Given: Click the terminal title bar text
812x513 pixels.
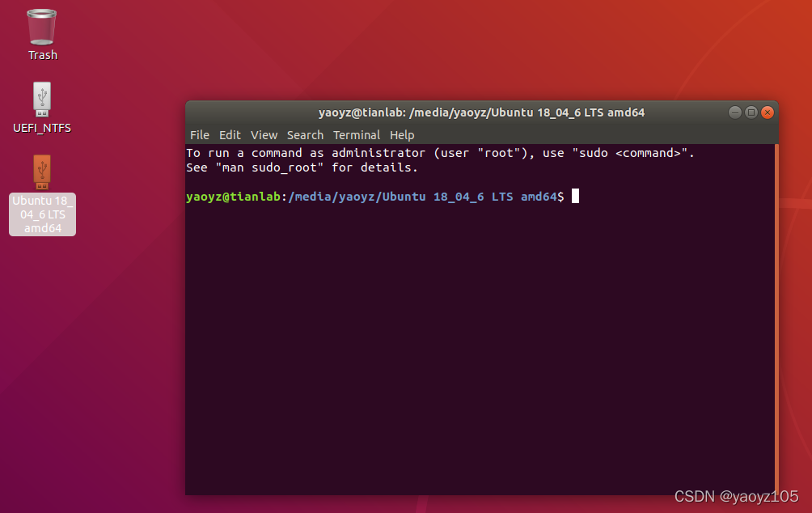Looking at the screenshot, I should pyautogui.click(x=481, y=112).
